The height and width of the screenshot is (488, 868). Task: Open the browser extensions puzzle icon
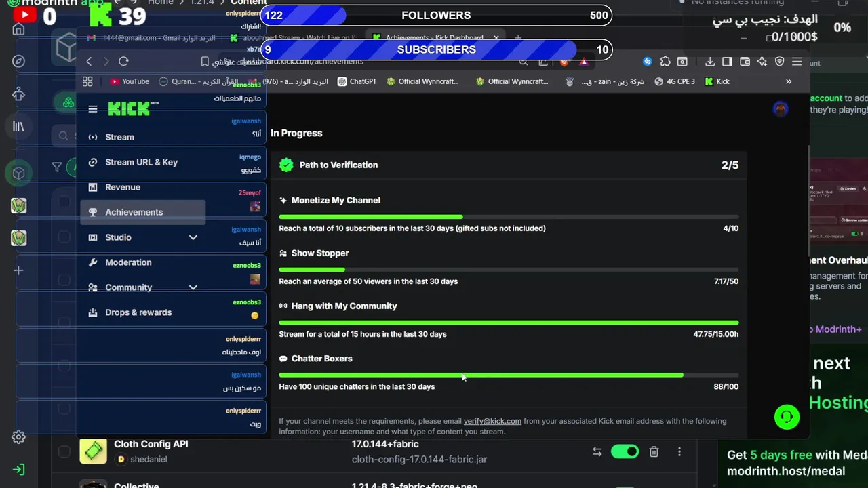665,62
